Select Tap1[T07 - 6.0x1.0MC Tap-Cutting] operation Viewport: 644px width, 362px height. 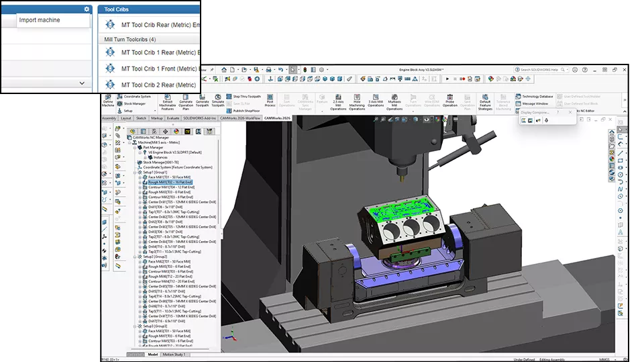tap(170, 212)
